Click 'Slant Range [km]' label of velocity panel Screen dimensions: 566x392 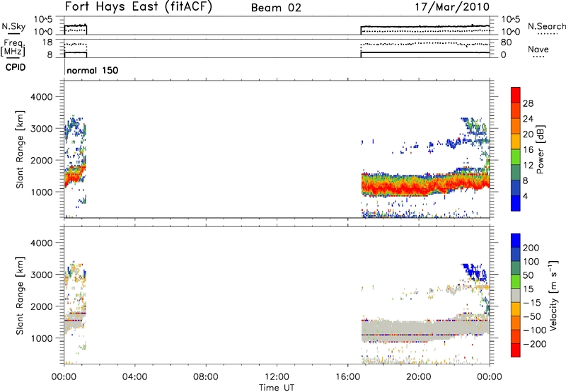click(20, 296)
